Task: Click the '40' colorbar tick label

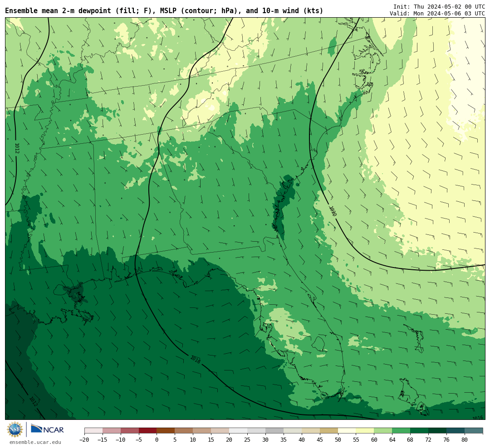Action: (302, 440)
